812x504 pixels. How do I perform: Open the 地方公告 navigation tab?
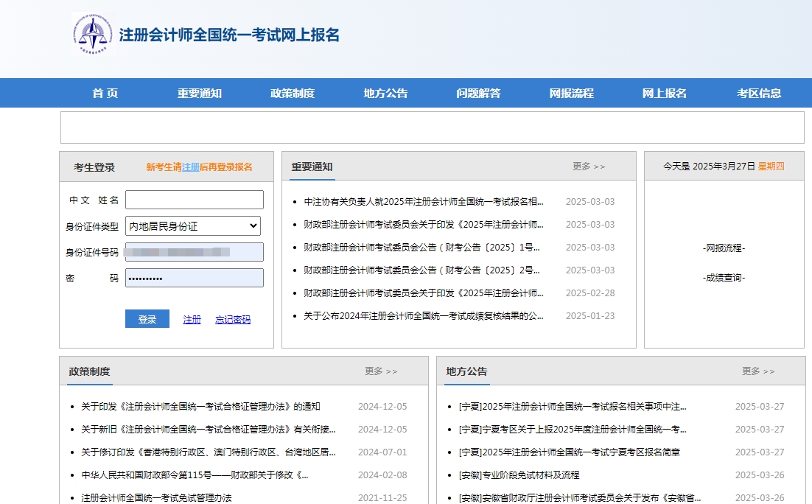click(x=388, y=93)
